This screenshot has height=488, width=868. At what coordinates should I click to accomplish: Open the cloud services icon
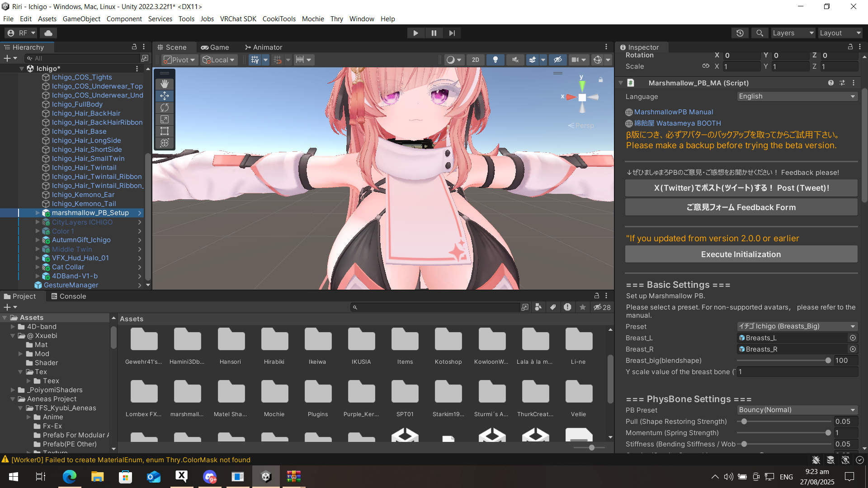pyautogui.click(x=48, y=33)
